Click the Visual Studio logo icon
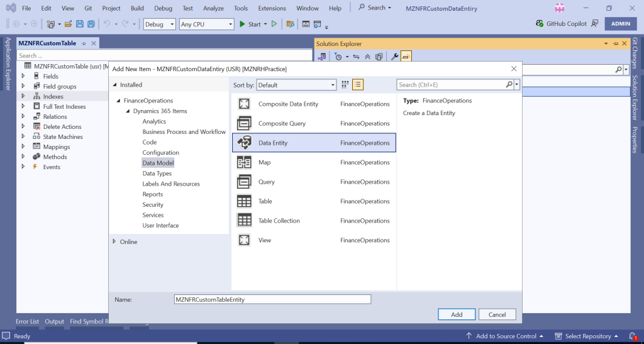 (11, 8)
